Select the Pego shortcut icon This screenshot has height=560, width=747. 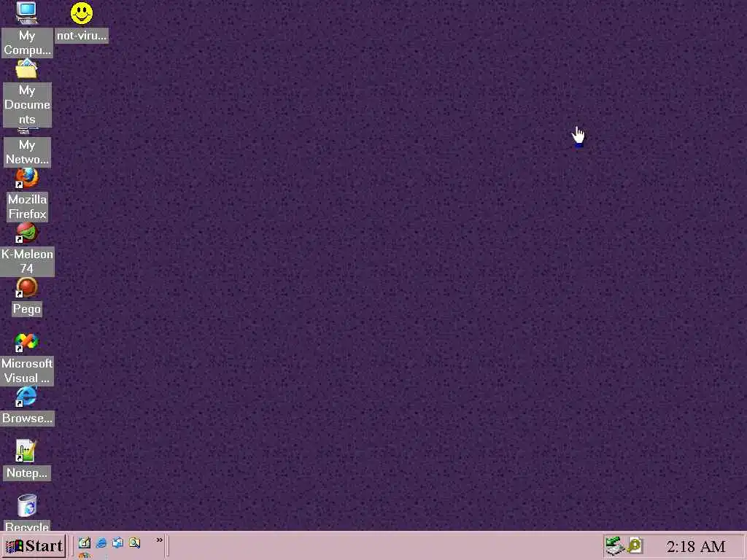point(27,288)
